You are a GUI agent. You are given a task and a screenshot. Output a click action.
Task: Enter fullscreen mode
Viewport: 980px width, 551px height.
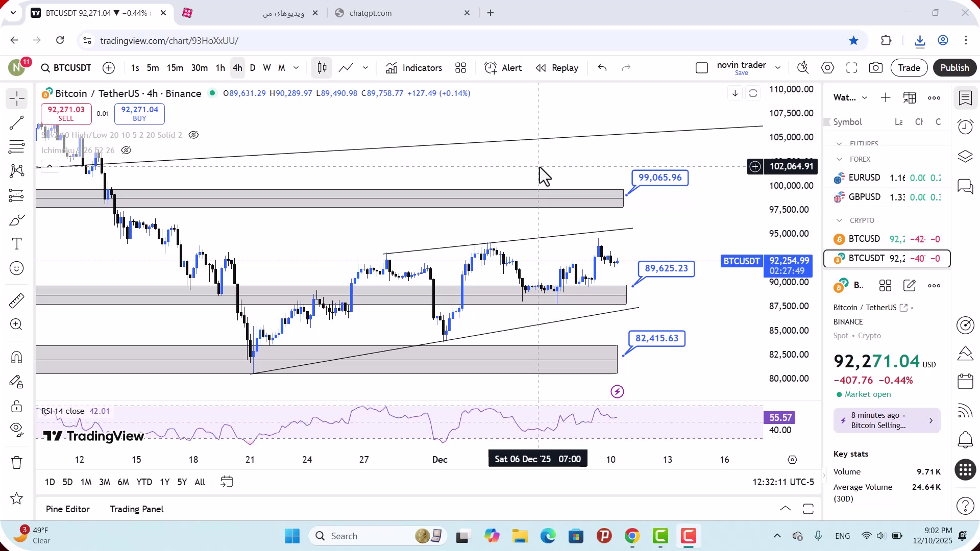(x=851, y=68)
